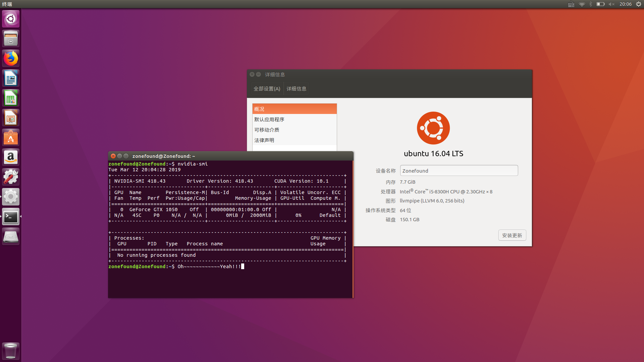Image resolution: width=644 pixels, height=362 pixels.
Task: Open Firefox from the launcher
Action: (x=11, y=58)
